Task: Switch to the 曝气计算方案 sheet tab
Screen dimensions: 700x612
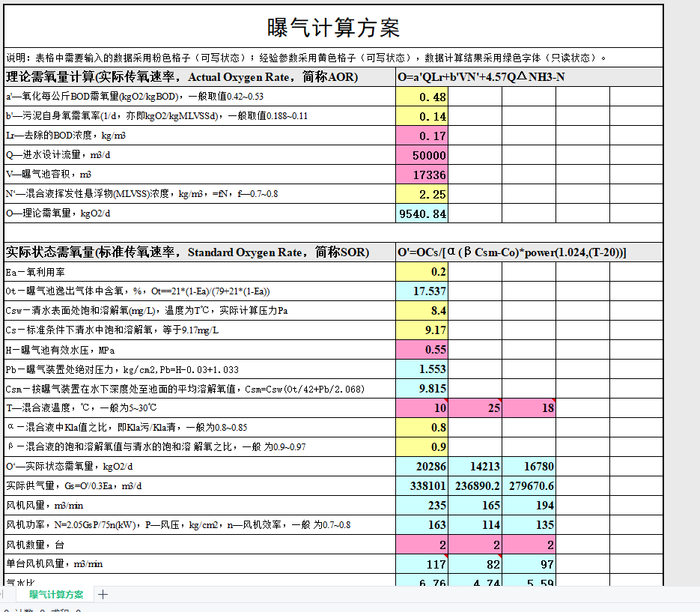Action: 56,595
